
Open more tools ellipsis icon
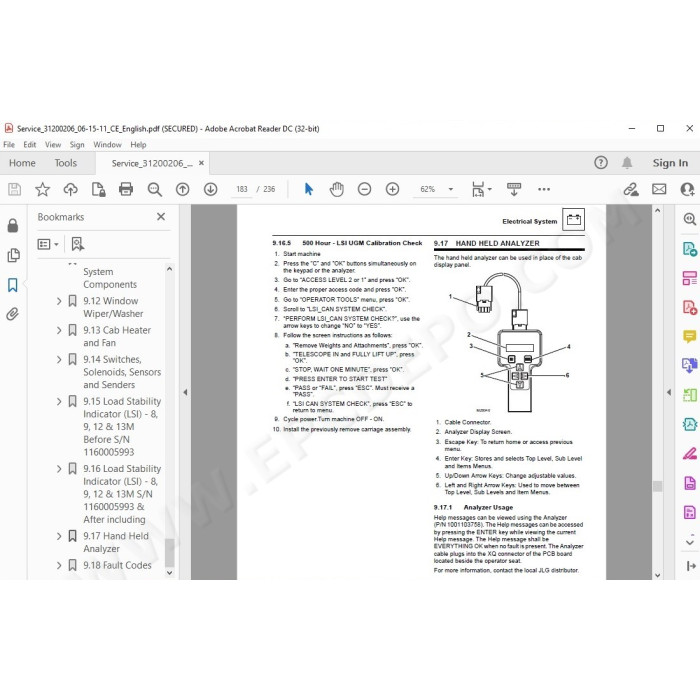pyautogui.click(x=544, y=189)
